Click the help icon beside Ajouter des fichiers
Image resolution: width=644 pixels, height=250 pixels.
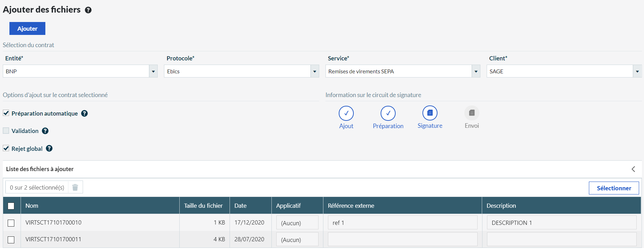click(x=88, y=10)
